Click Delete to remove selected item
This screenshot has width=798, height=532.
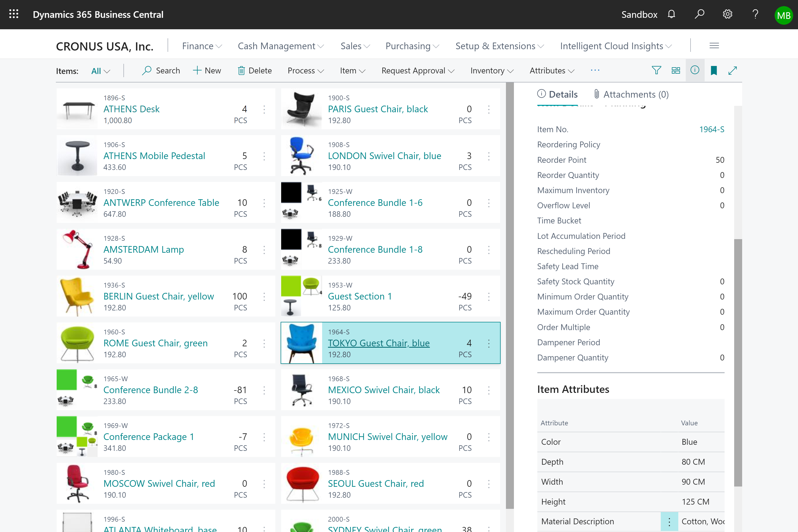[x=255, y=70]
